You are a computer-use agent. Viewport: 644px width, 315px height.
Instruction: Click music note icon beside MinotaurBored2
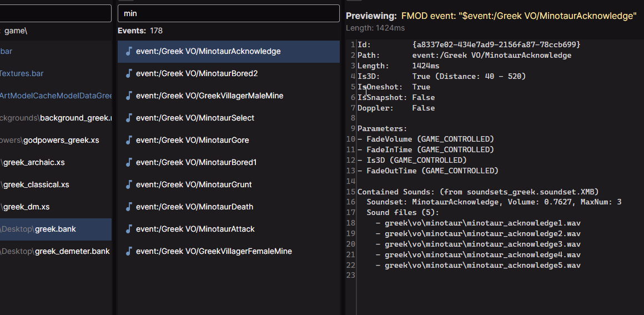(129, 73)
